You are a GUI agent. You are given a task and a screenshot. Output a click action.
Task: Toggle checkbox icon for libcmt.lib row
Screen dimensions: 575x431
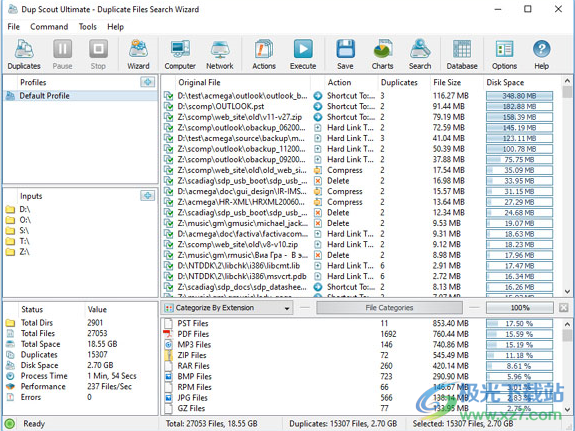point(168,266)
